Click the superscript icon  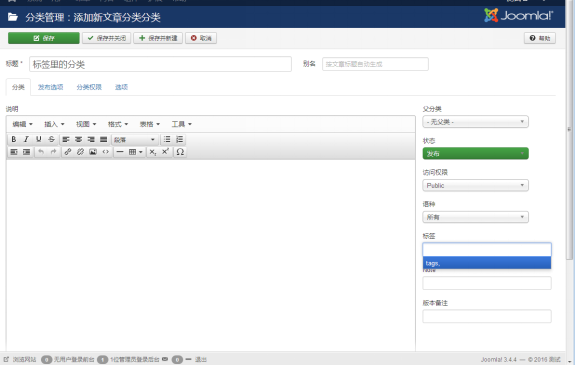pos(165,152)
